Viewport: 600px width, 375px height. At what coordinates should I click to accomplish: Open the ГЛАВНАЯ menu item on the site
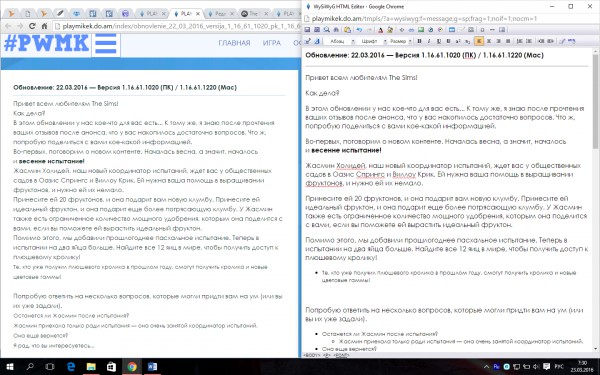click(x=234, y=43)
